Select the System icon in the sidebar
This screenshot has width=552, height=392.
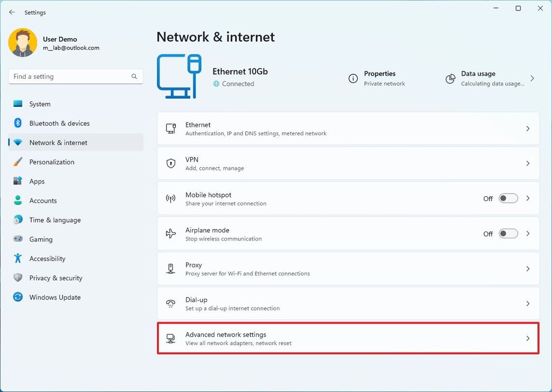click(18, 104)
